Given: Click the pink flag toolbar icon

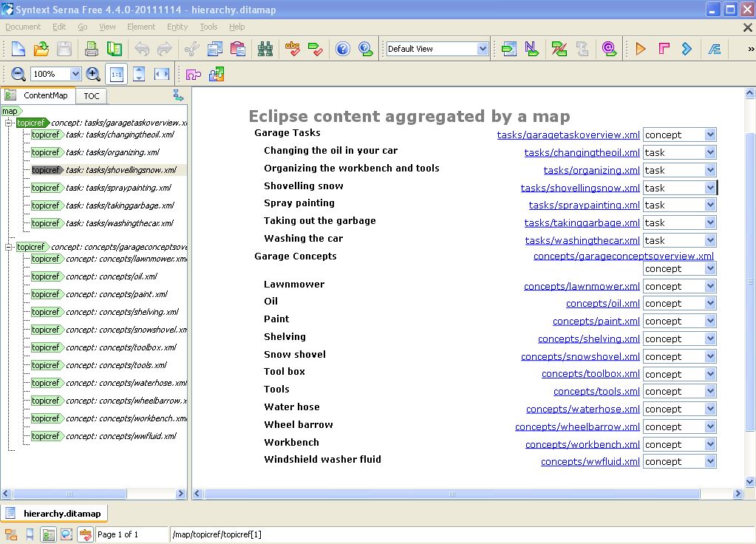Looking at the screenshot, I should click(664, 49).
